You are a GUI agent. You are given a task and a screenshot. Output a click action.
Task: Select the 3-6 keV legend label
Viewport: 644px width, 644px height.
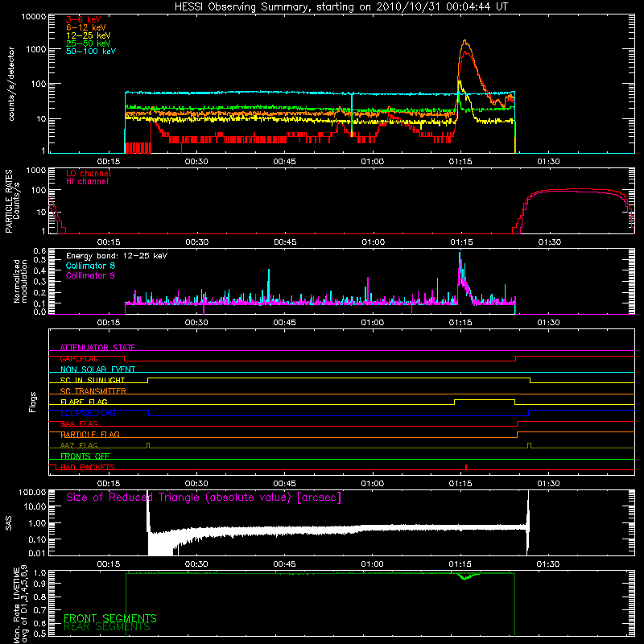(x=84, y=19)
